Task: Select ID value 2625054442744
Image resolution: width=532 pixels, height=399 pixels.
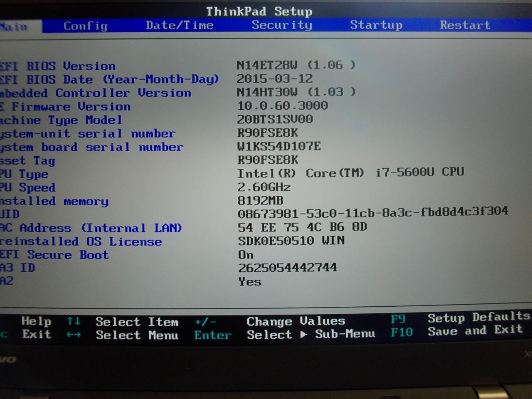Action: (x=287, y=268)
